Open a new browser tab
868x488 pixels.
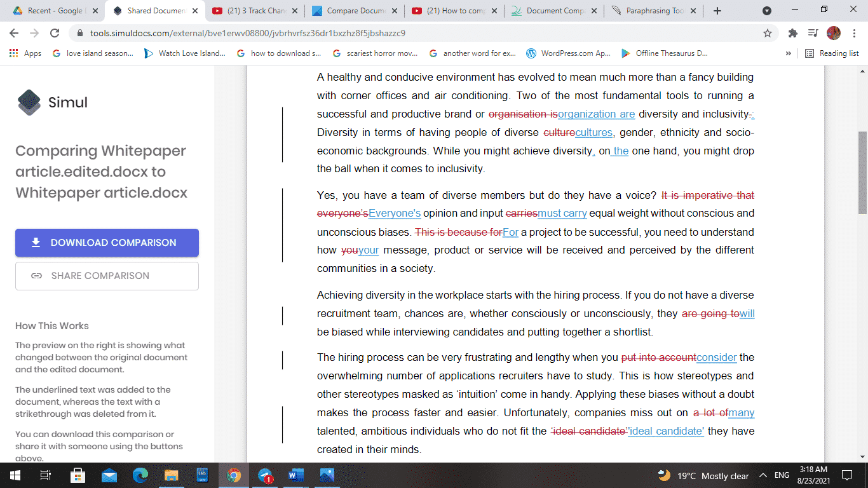[x=717, y=11]
